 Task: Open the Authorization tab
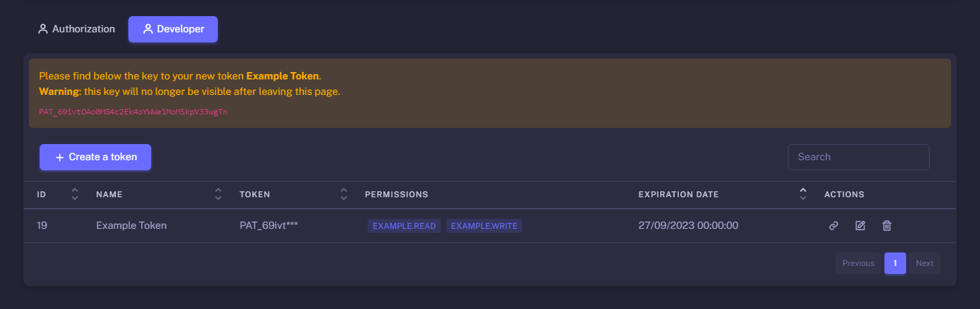pos(76,29)
